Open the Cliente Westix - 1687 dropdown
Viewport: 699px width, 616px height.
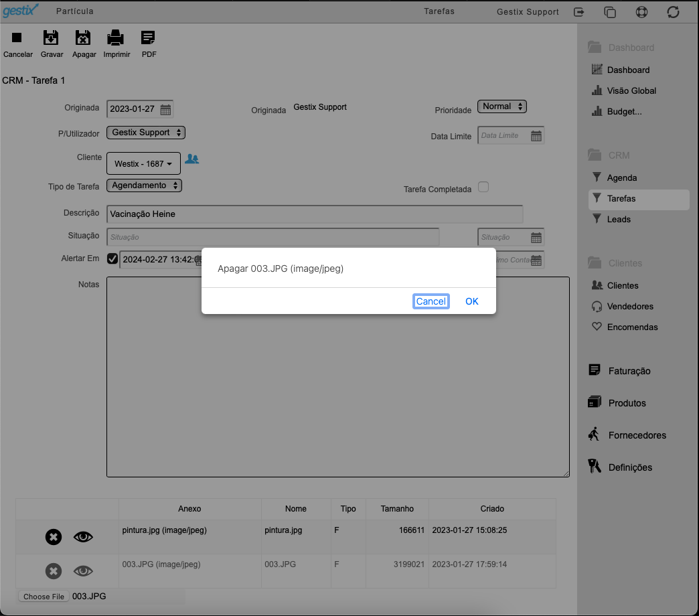[143, 163]
